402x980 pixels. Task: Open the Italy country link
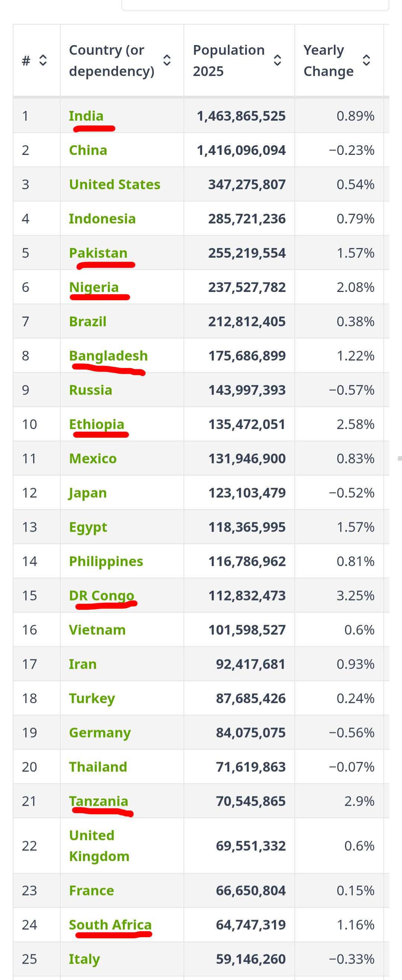[x=84, y=959]
